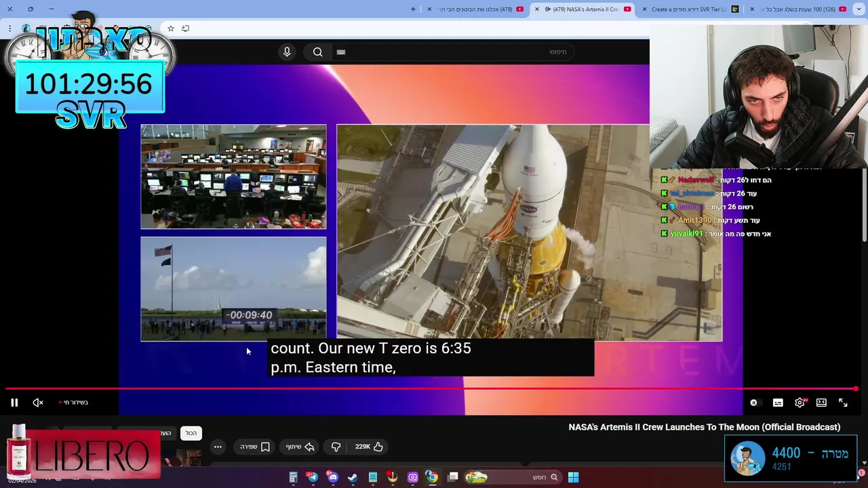This screenshot has width=868, height=488.
Task: Open the player settings gear
Action: tap(800, 403)
